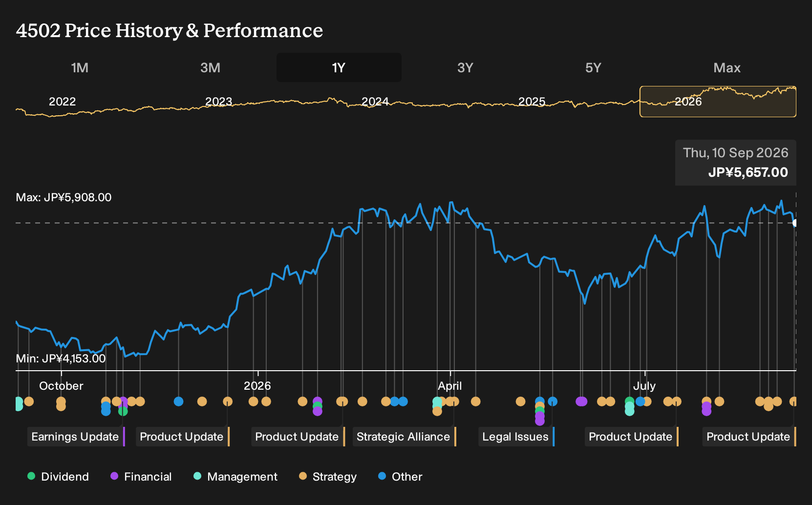Show the 5Y price range
Viewport: 812px width, 505px height.
(x=593, y=67)
